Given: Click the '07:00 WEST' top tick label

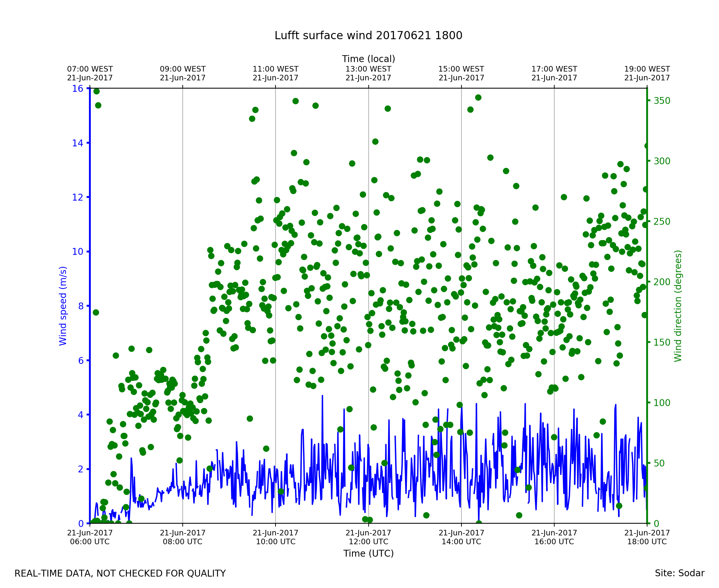Looking at the screenshot, I should [x=90, y=70].
